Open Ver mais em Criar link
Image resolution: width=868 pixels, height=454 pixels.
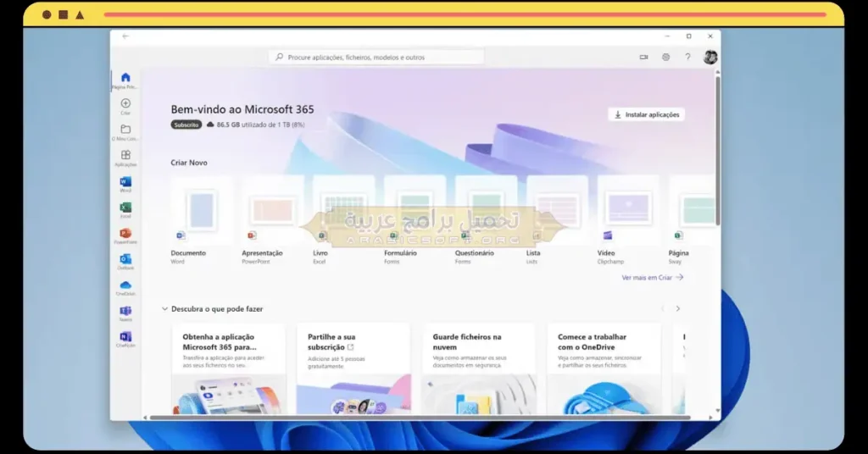(653, 278)
